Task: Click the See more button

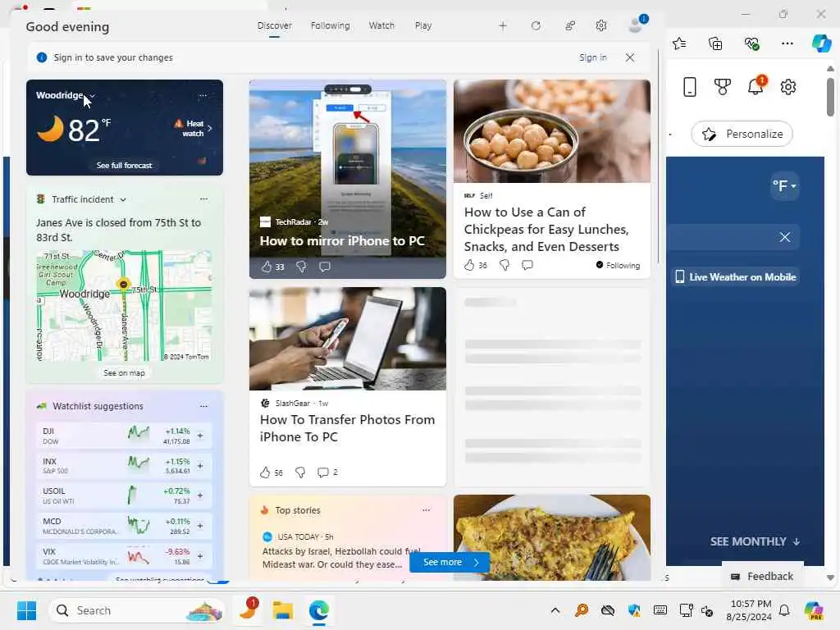Action: 450,563
